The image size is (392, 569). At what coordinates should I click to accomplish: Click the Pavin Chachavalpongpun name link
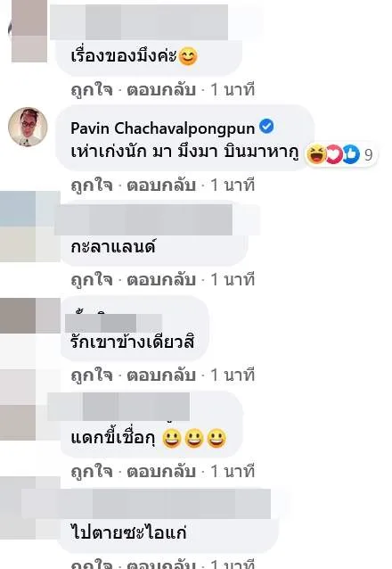click(x=162, y=128)
